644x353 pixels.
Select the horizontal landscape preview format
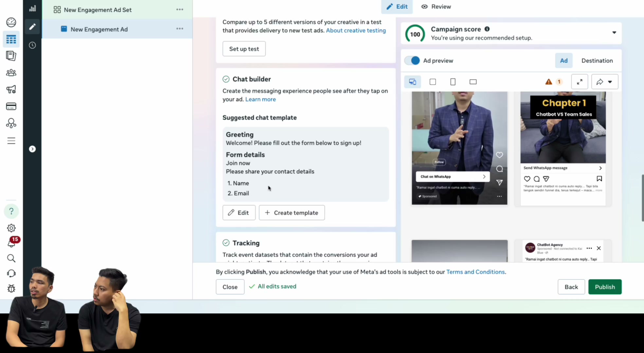[473, 82]
